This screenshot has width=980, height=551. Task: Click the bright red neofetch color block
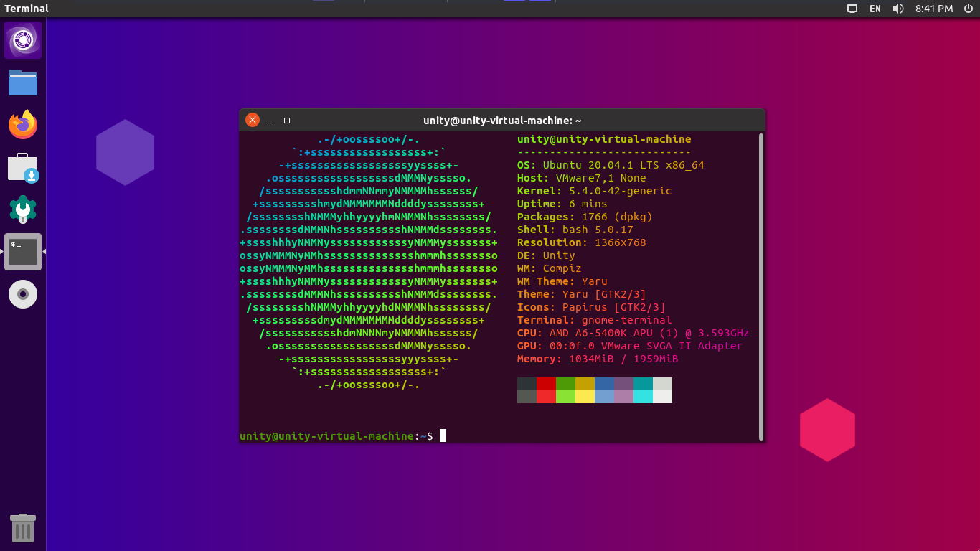tap(546, 397)
